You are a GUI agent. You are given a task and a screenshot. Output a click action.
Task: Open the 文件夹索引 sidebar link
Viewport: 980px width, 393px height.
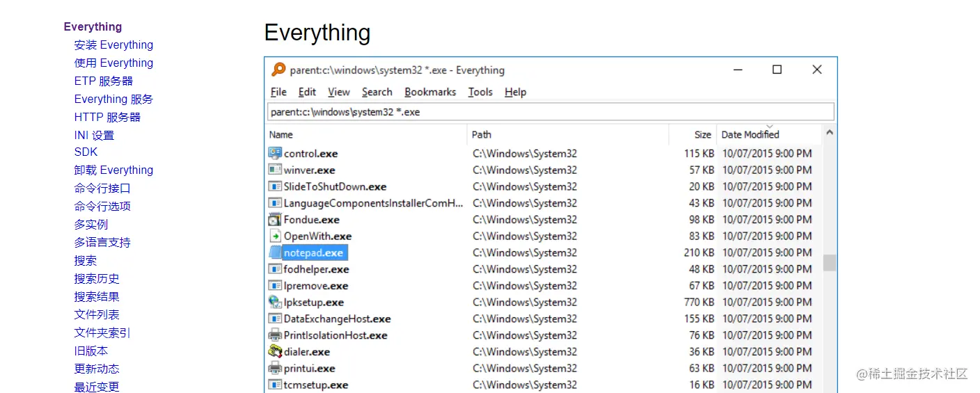[x=102, y=333]
